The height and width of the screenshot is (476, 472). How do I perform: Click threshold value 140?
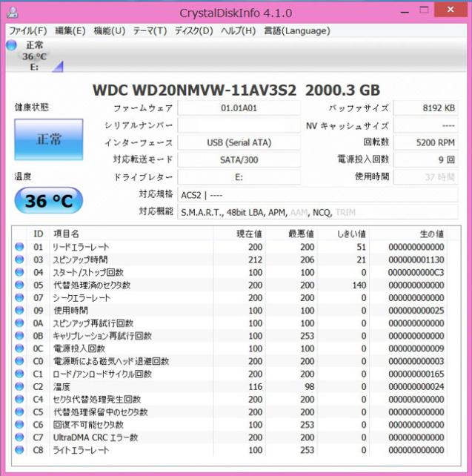359,285
